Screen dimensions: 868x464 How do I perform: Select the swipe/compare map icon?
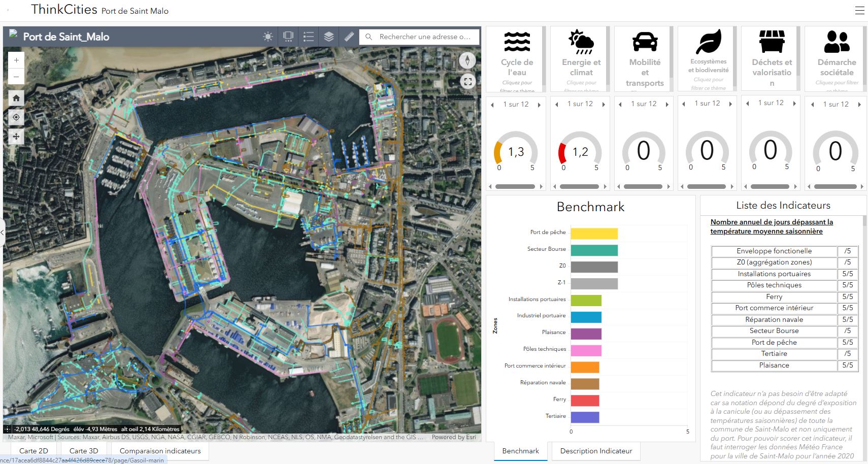click(288, 36)
